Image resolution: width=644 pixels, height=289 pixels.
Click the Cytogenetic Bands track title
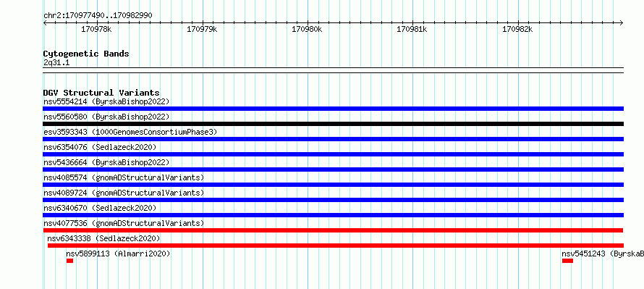click(86, 54)
